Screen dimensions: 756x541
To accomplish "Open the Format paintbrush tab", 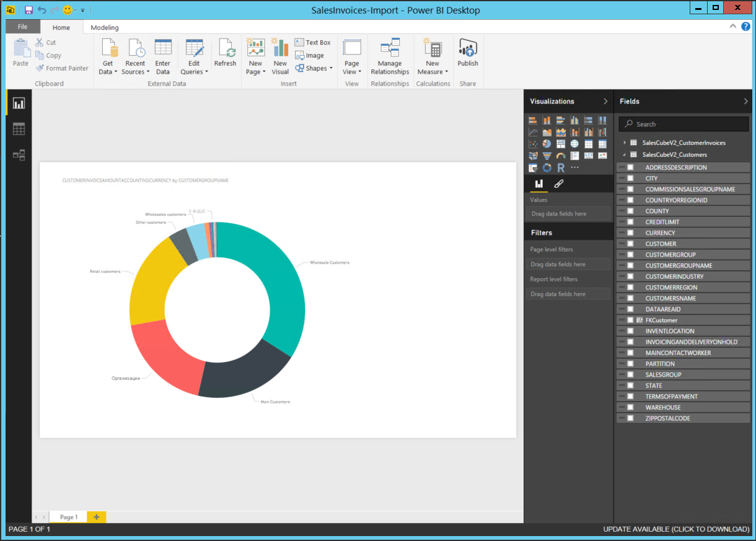I will (x=558, y=184).
